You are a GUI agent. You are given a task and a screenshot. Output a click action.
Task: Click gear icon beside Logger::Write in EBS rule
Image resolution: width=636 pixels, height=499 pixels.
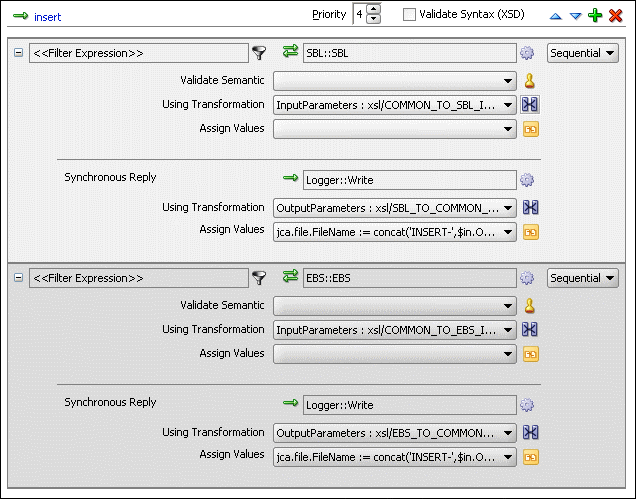coord(527,404)
